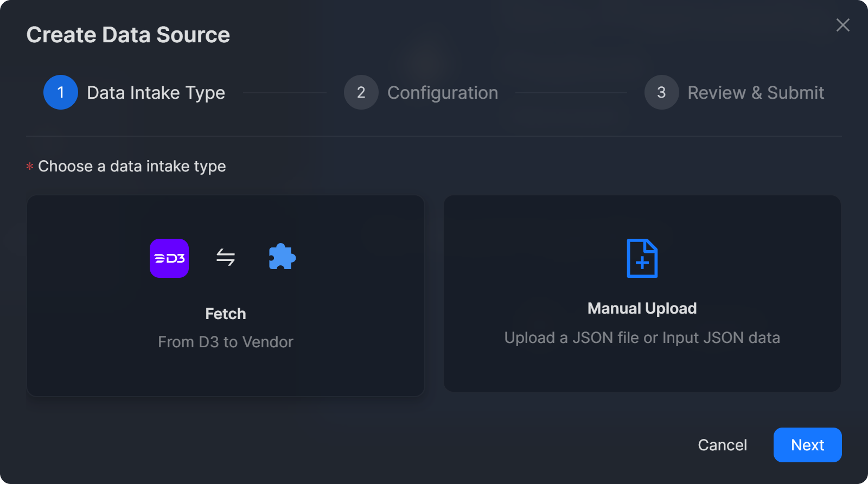Click the 'From D3 to Vendor' description

226,342
